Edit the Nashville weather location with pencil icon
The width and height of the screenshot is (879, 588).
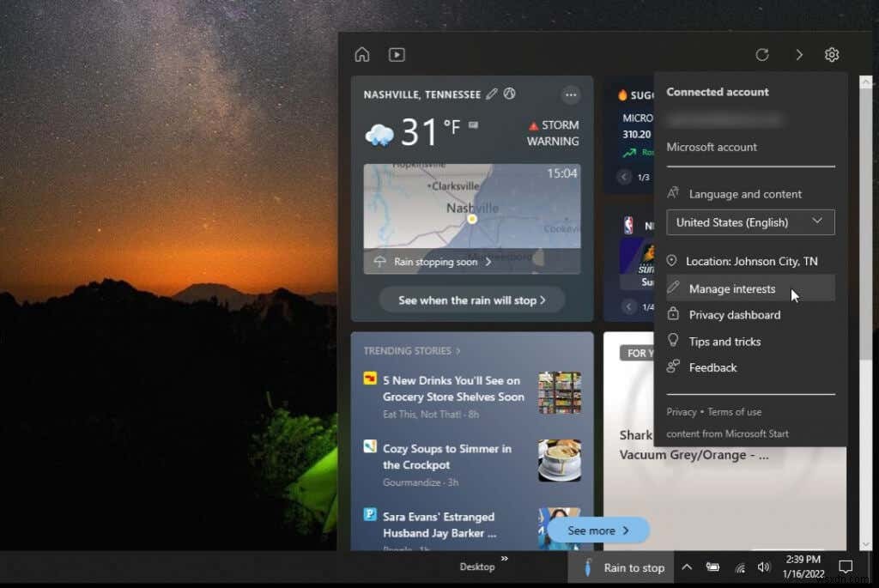[x=491, y=94]
